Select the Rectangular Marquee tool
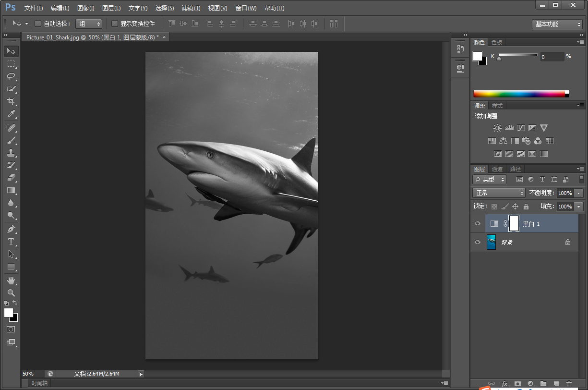 coord(11,64)
